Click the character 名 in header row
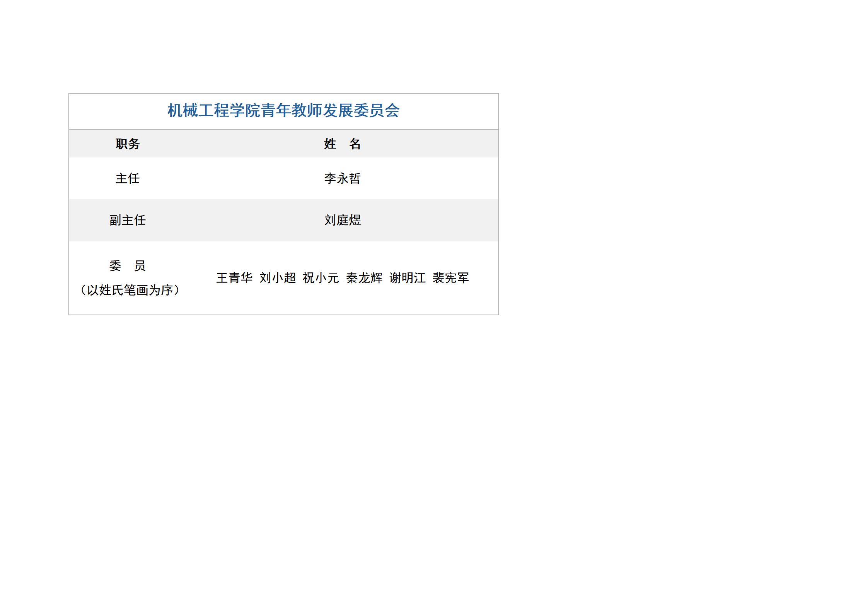 [x=355, y=144]
